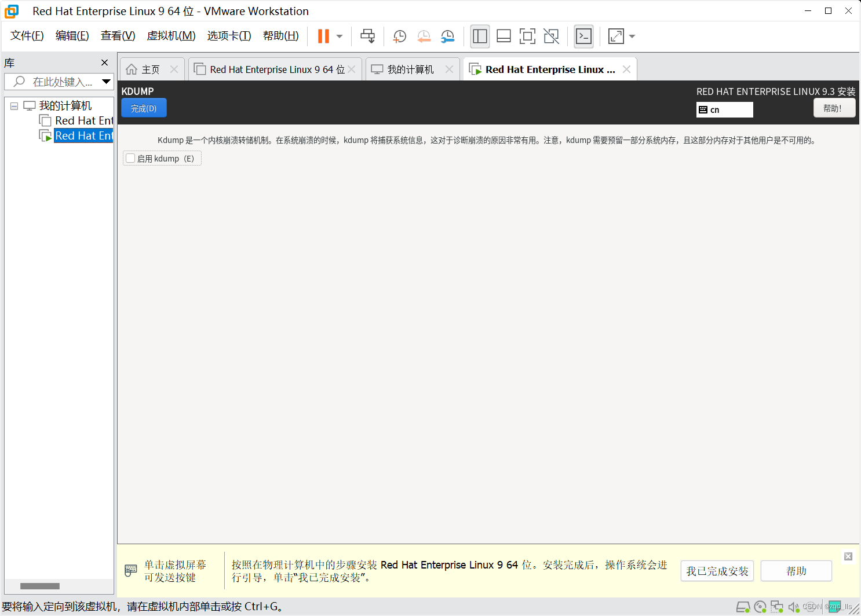This screenshot has height=616, width=861.
Task: Close the library panel
Action: click(x=104, y=63)
